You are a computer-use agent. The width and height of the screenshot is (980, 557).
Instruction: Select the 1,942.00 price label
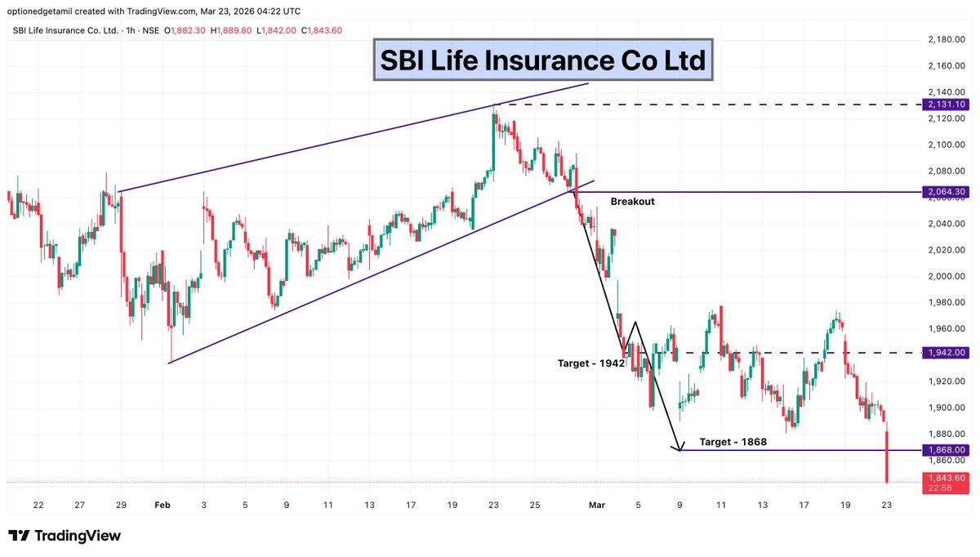tap(946, 353)
